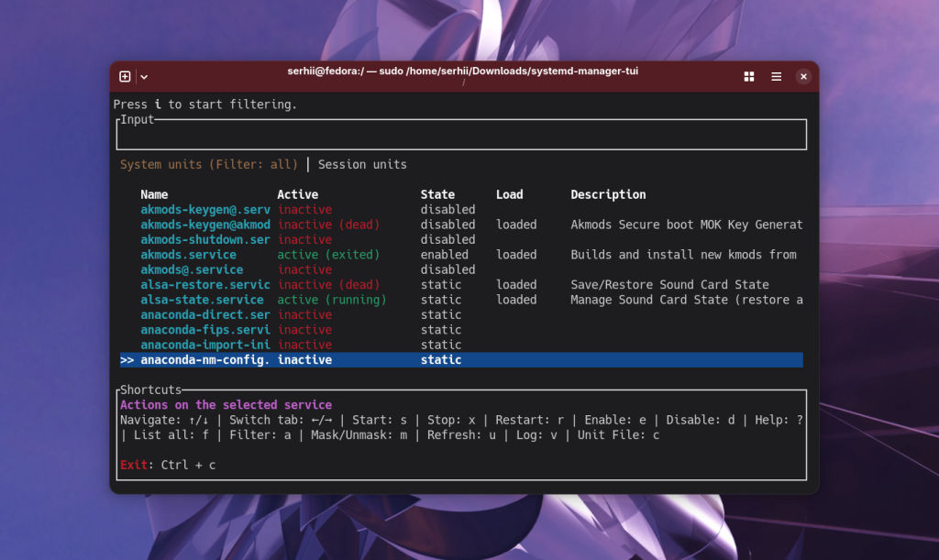Open the terminal hamburger menu

pyautogui.click(x=776, y=77)
